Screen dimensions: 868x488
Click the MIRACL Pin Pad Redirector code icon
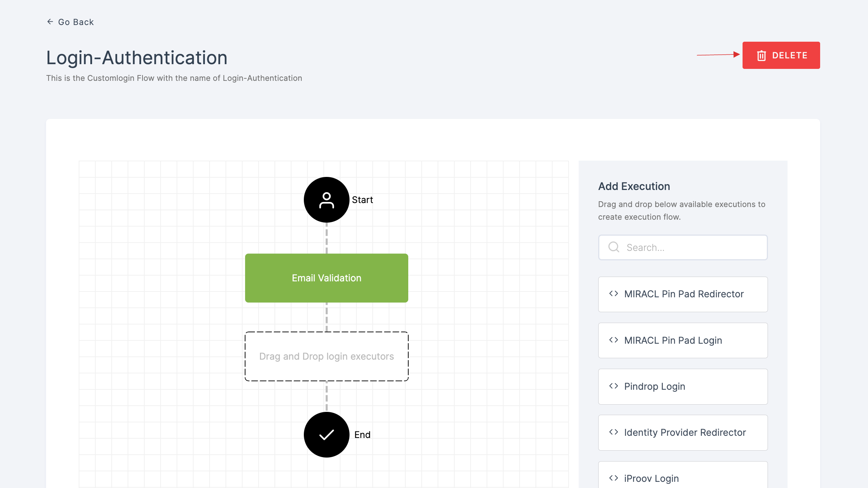tap(613, 294)
